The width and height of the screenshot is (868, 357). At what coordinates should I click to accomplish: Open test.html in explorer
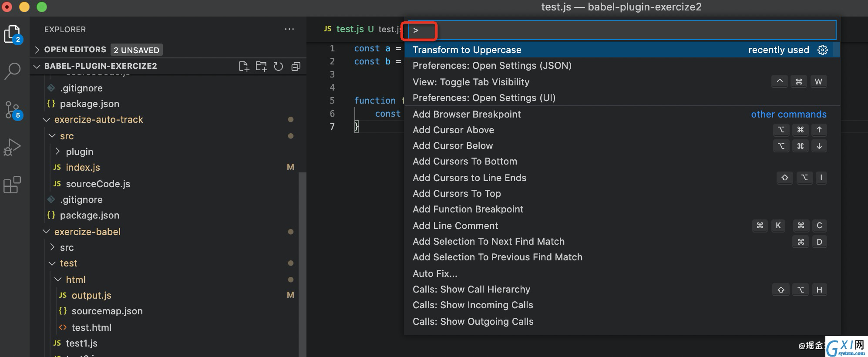coord(91,327)
